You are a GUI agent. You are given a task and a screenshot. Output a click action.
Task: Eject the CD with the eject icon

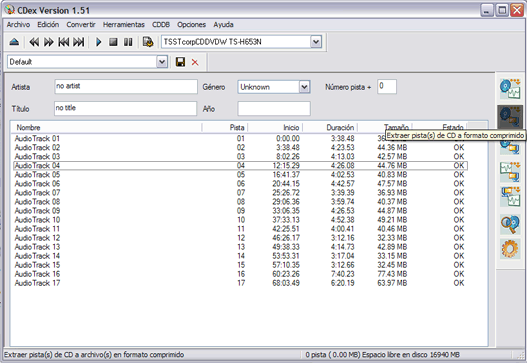point(14,42)
